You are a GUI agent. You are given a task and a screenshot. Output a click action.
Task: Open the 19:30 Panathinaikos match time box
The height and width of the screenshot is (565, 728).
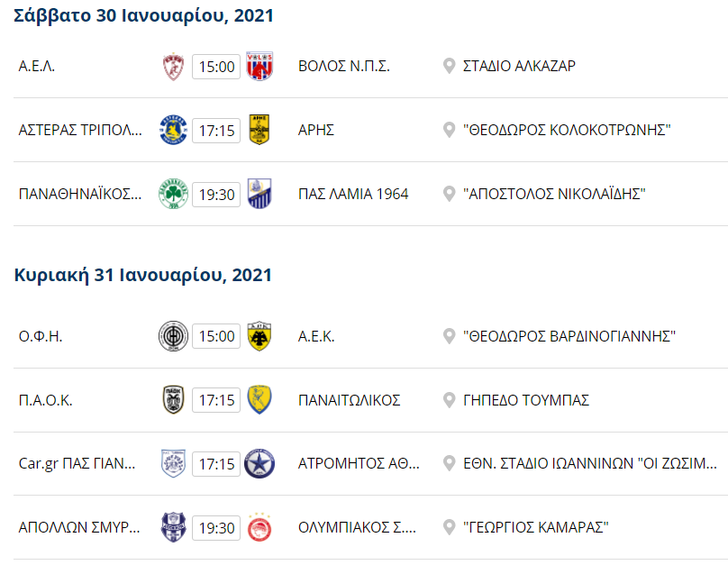pyautogui.click(x=216, y=195)
